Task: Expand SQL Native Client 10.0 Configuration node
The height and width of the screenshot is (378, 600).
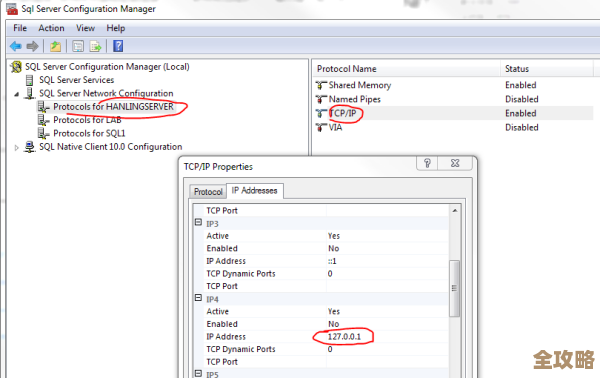Action: pos(16,147)
